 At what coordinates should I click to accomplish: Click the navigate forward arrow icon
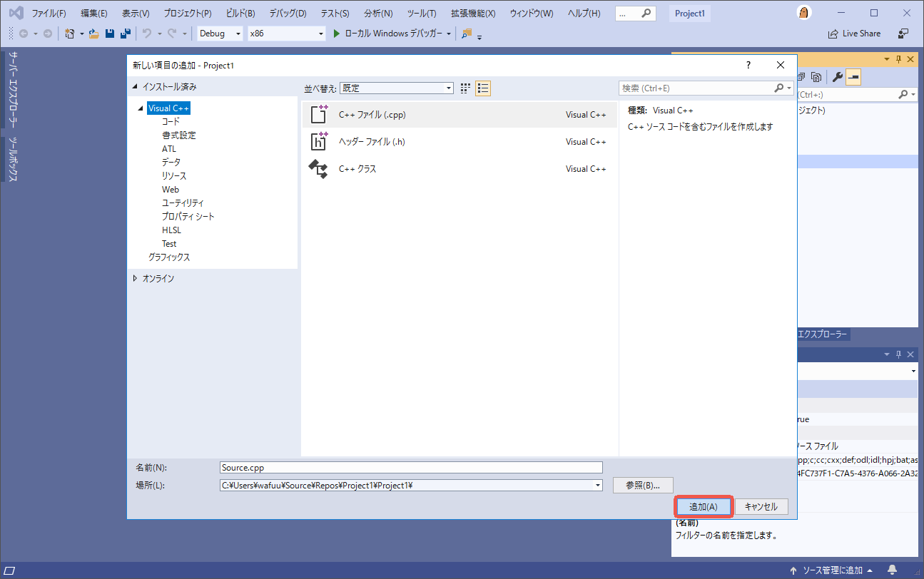[x=48, y=34]
